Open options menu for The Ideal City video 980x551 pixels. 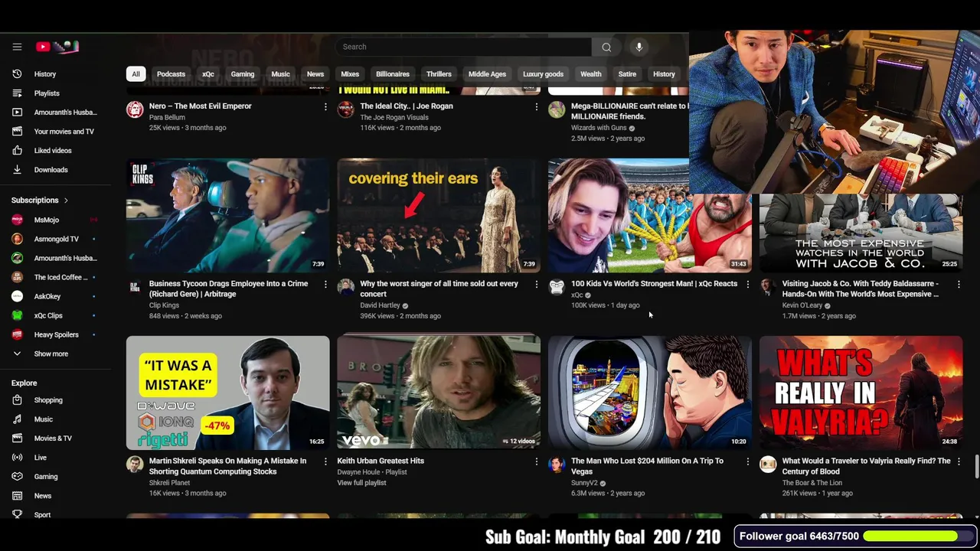pyautogui.click(x=536, y=106)
